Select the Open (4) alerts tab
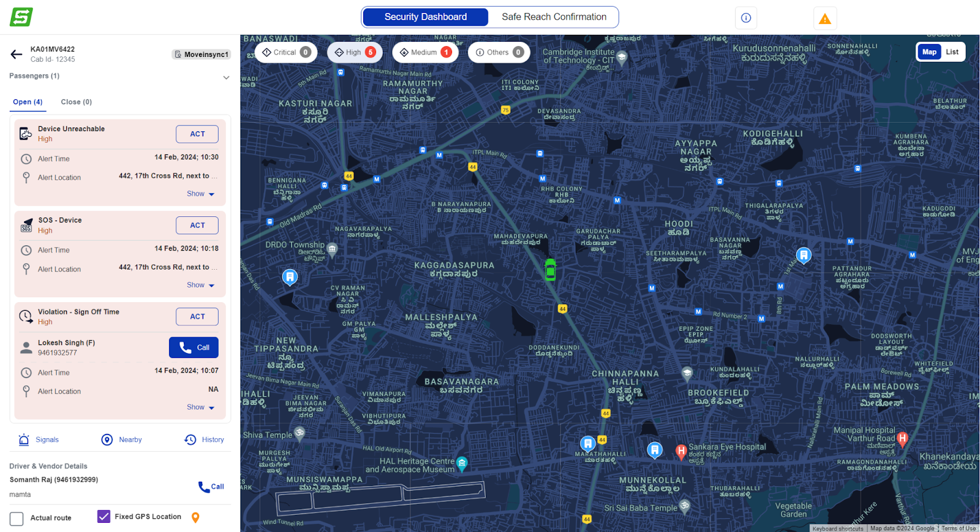 (x=28, y=102)
